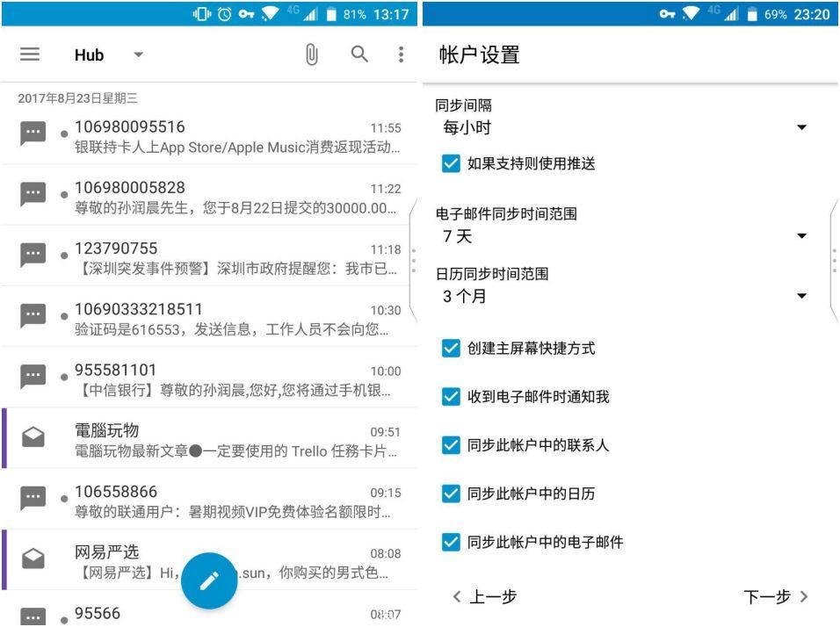
Task: Expand the 7 天 email sync range dropdown
Action: [800, 235]
